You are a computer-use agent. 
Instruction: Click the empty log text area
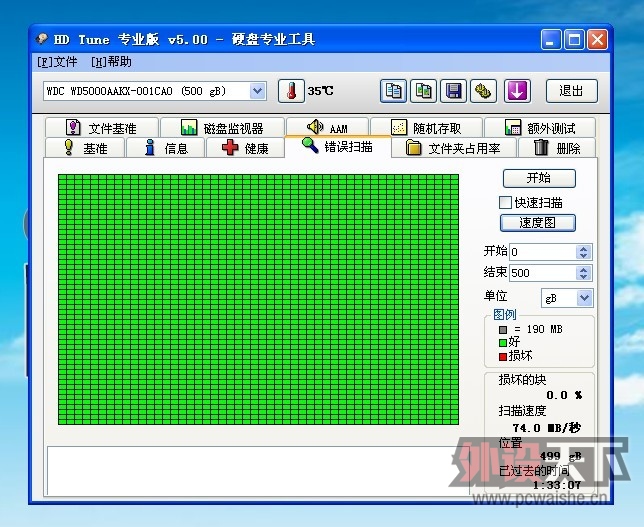tap(258, 471)
